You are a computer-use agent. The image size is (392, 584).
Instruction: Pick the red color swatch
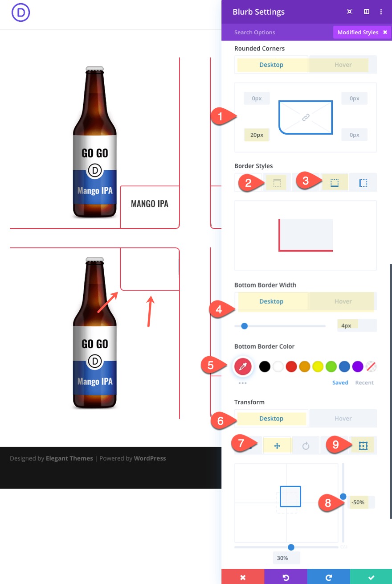click(291, 367)
